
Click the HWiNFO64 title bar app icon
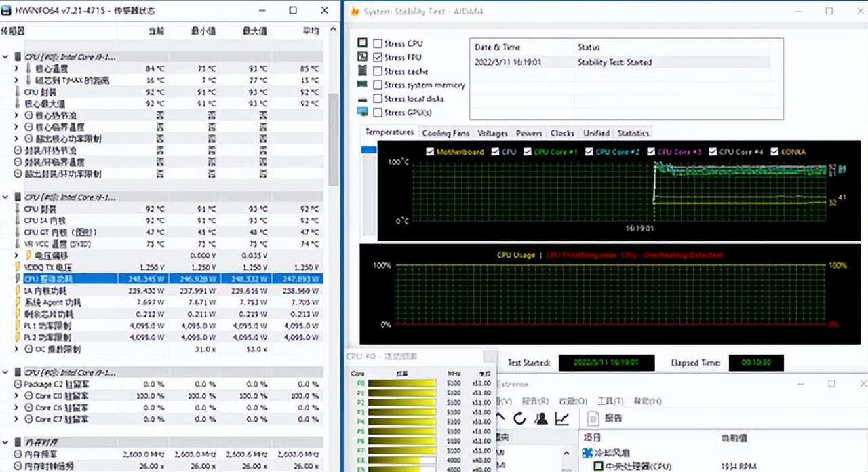[x=7, y=11]
